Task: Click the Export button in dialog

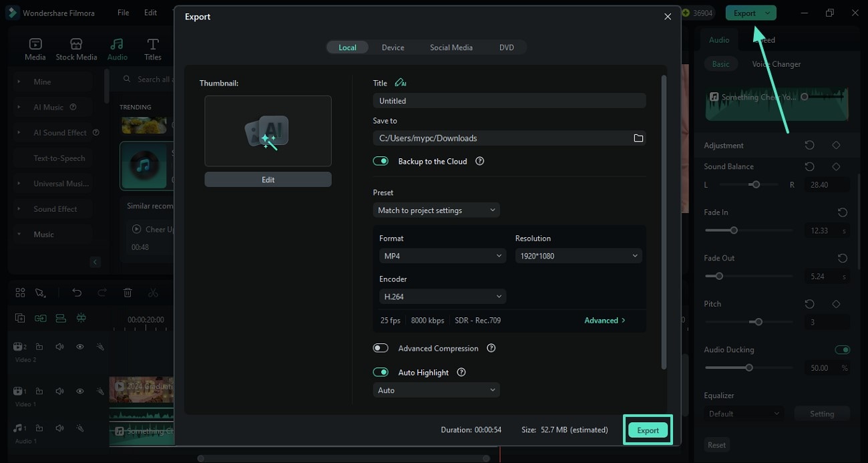Action: pyautogui.click(x=648, y=430)
